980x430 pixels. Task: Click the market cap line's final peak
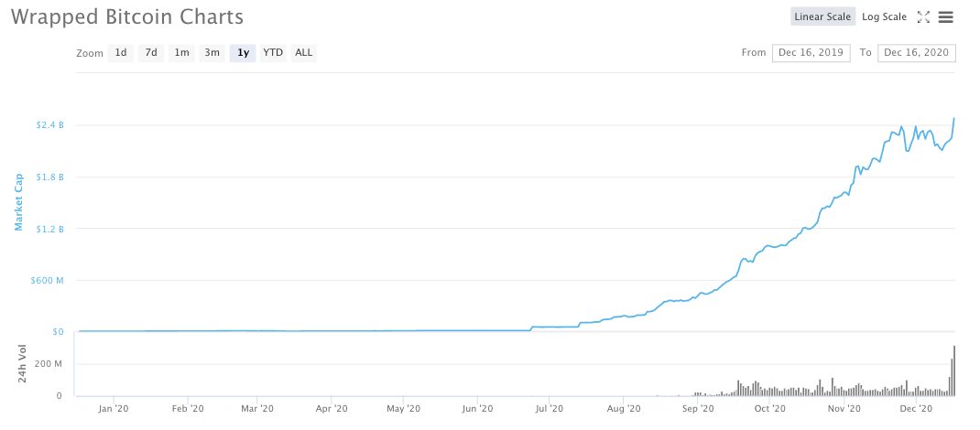(954, 118)
